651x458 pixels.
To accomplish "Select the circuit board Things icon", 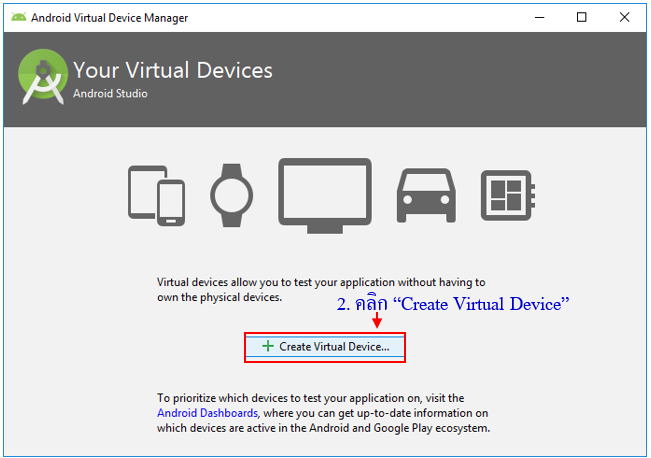I will pyautogui.click(x=504, y=194).
